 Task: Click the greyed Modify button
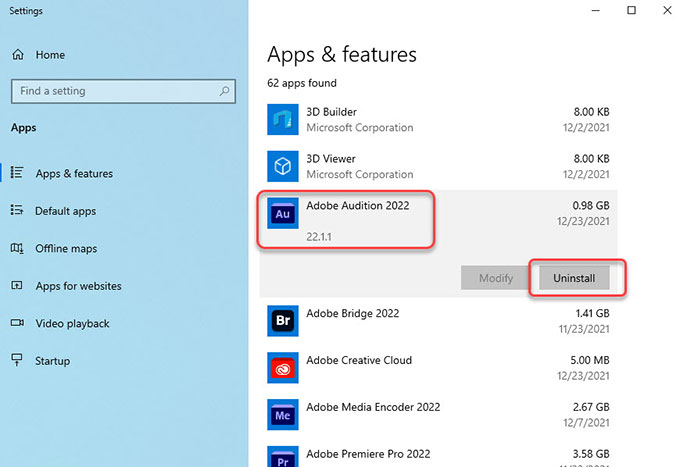point(496,278)
